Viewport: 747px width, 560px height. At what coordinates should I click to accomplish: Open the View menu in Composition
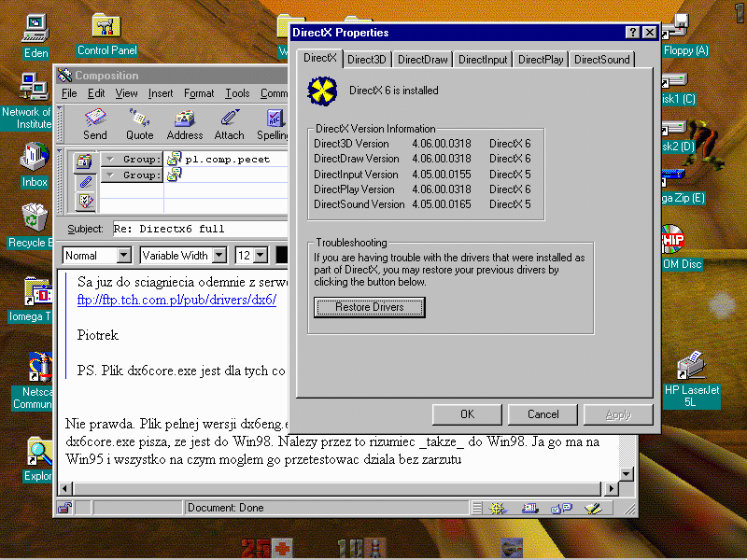tap(126, 93)
